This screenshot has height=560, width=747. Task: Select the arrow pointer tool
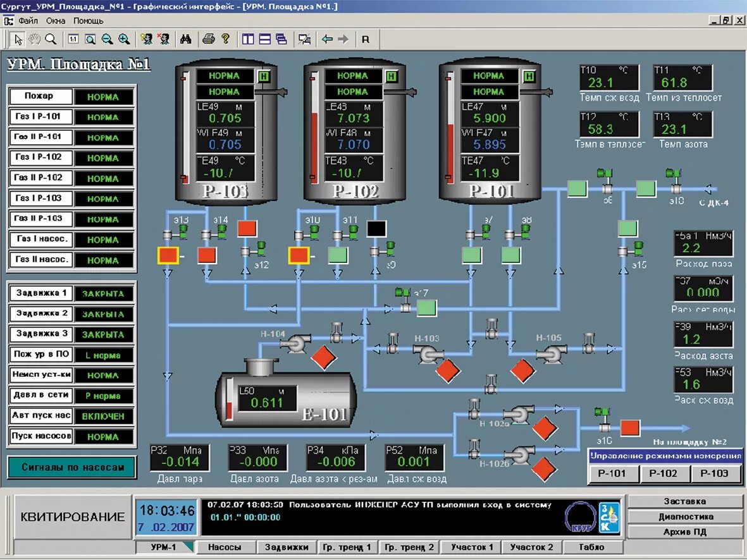(18, 40)
